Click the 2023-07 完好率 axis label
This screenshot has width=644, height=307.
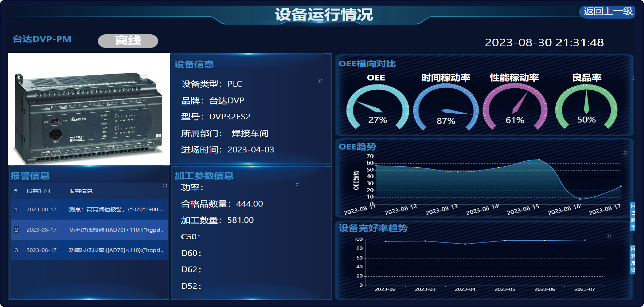(585, 289)
